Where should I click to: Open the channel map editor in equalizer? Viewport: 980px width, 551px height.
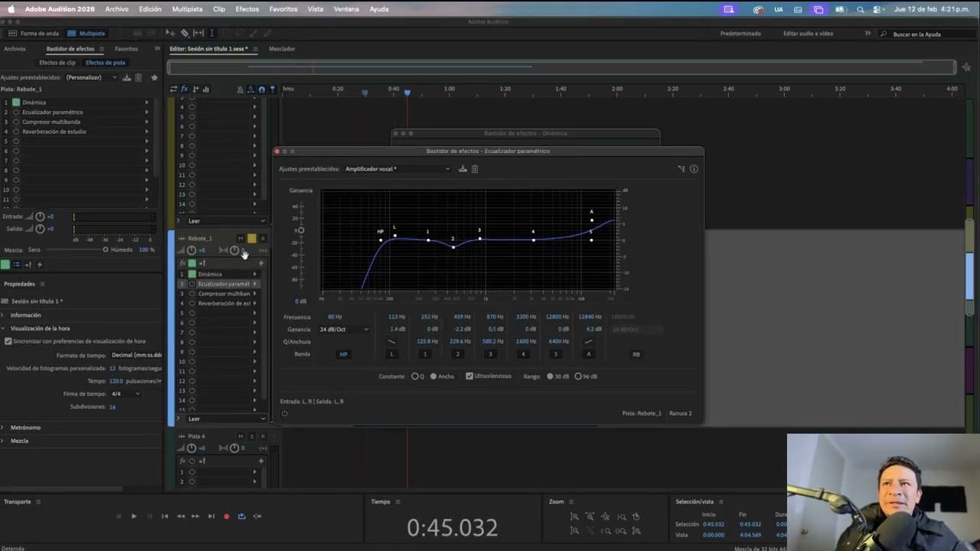[x=681, y=169]
